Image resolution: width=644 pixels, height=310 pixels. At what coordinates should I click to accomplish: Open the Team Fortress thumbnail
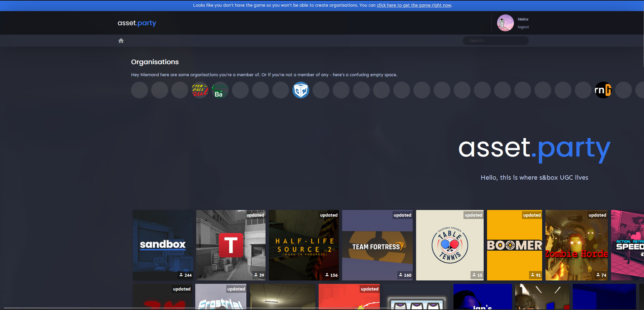377,245
